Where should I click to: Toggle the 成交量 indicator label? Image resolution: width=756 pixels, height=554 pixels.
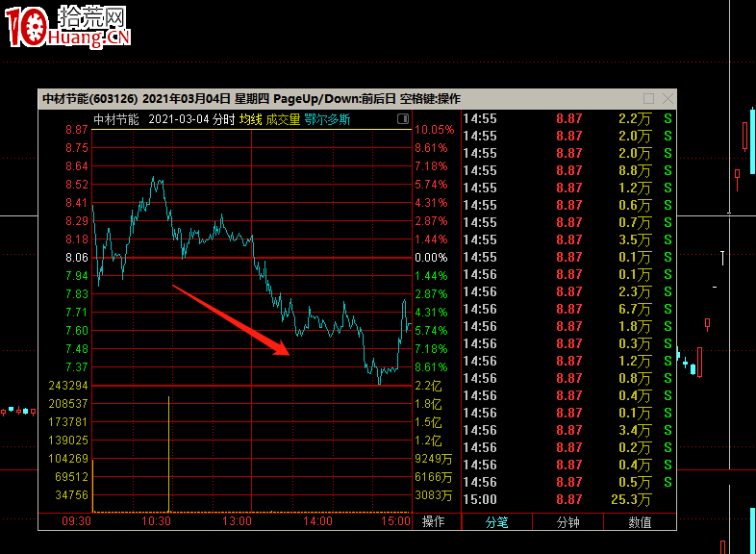point(283,119)
